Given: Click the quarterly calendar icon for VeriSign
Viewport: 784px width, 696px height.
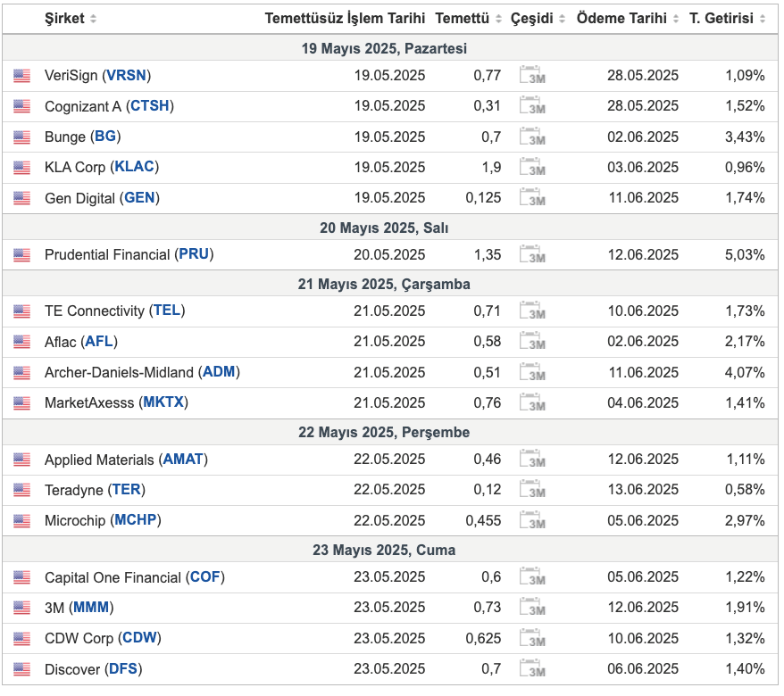Looking at the screenshot, I should [532, 75].
